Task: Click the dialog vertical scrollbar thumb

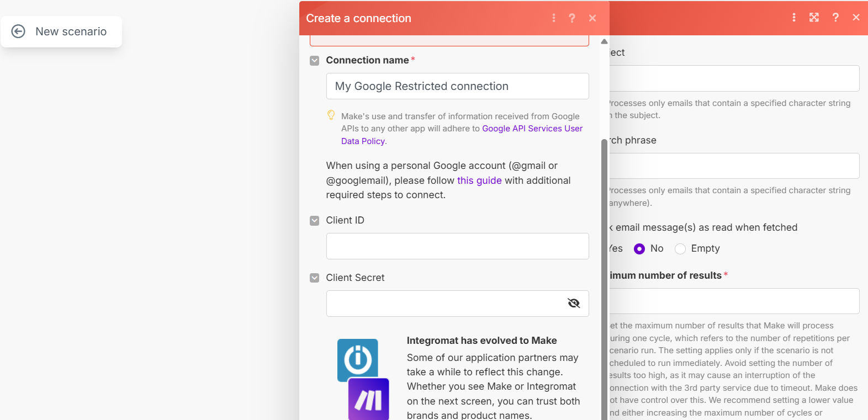Action: tap(604, 279)
